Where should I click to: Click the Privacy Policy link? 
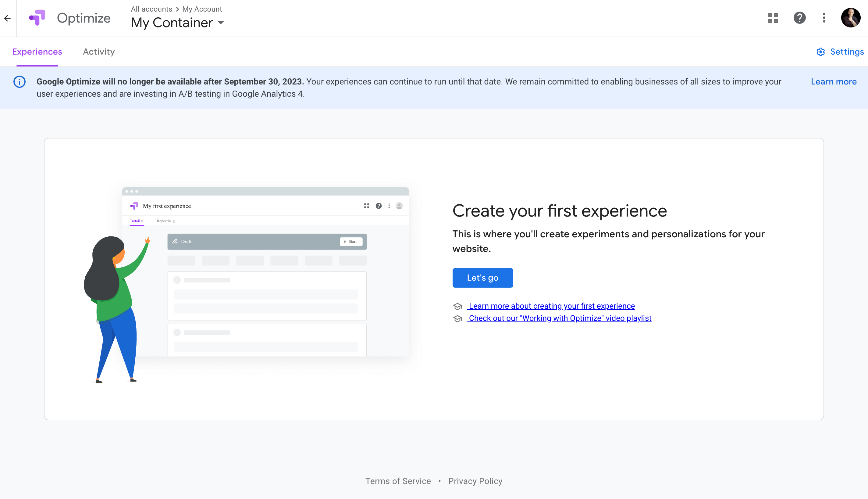pyautogui.click(x=475, y=481)
